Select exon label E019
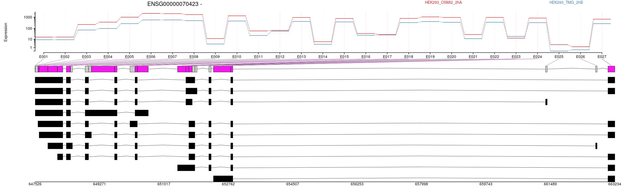The height and width of the screenshot is (188, 644). pyautogui.click(x=430, y=57)
